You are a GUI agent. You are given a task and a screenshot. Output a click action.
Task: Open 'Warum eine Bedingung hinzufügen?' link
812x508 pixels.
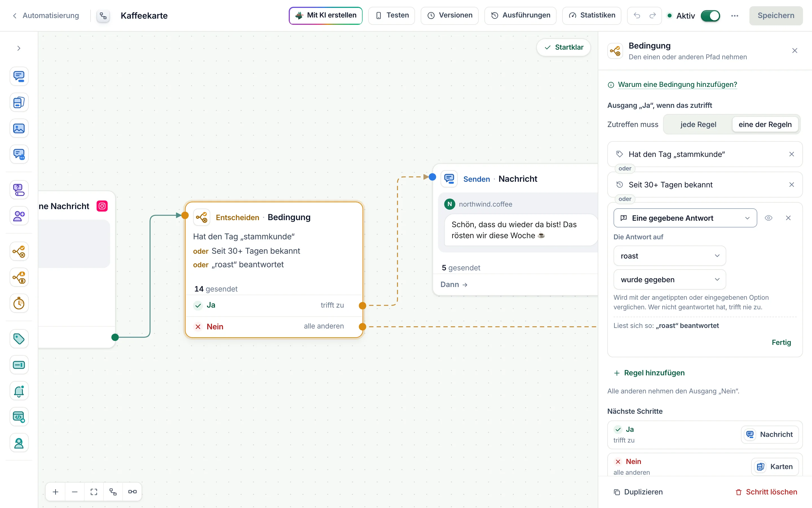(677, 84)
